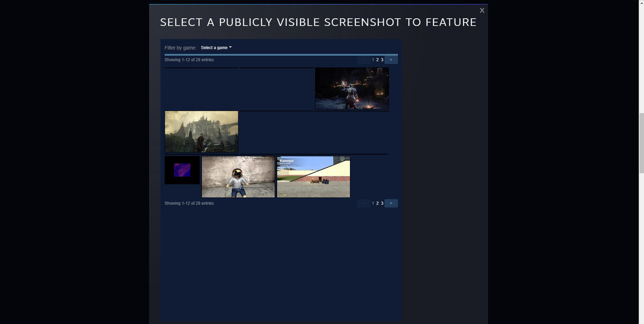Pick the hooded character against wall screenshot
The height and width of the screenshot is (324, 644).
click(x=238, y=177)
